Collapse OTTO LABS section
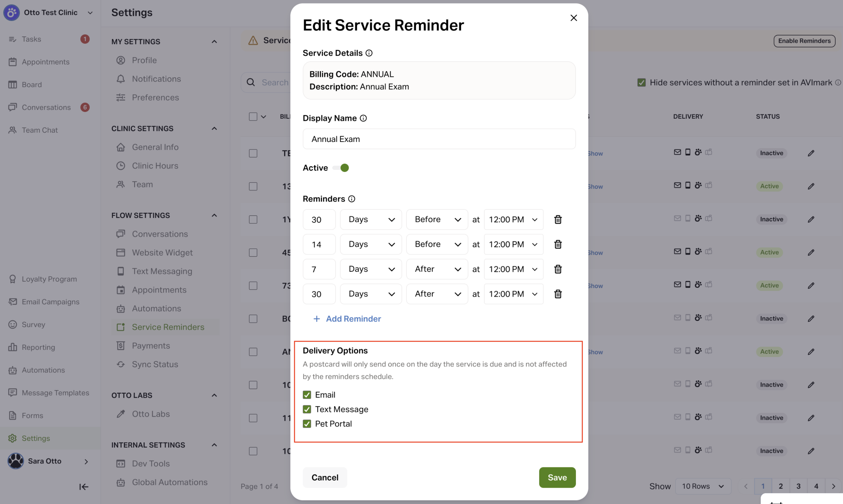Viewport: 843px width, 504px height. [x=214, y=395]
